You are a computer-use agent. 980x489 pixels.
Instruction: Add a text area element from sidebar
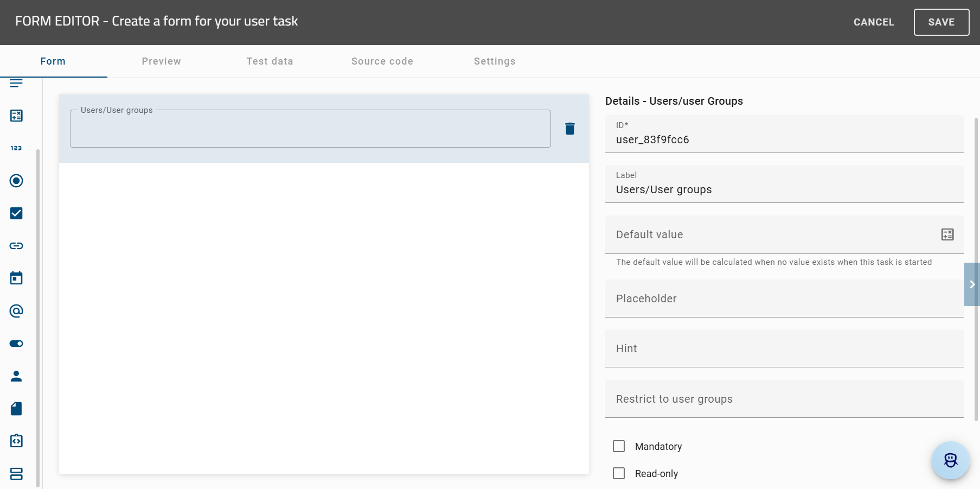tap(16, 83)
